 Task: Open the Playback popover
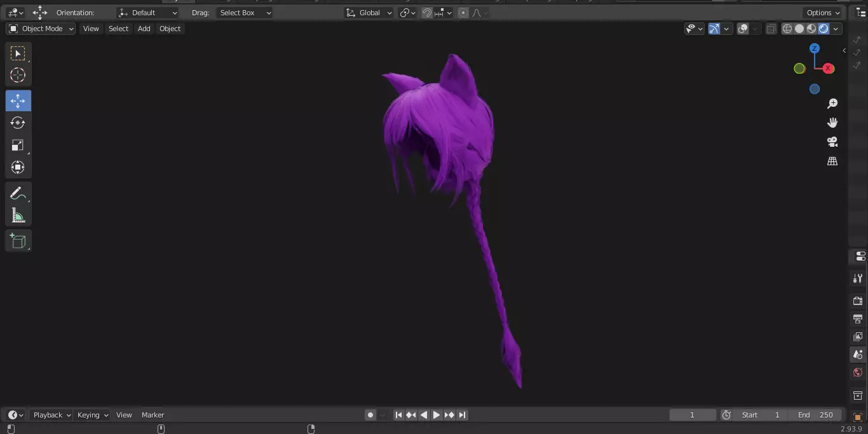point(51,415)
